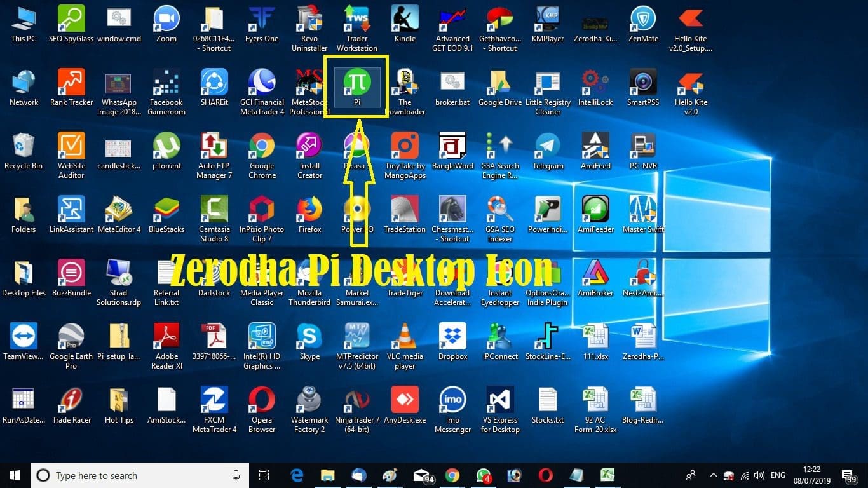This screenshot has height=488, width=868.
Task: Open the 111.xlsx spreadsheet file
Action: (595, 341)
